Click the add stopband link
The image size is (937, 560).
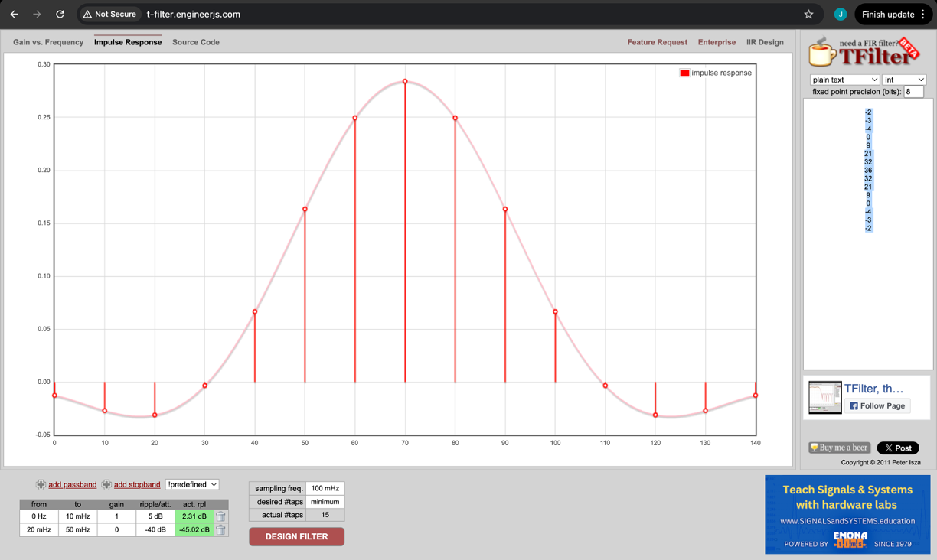coord(137,484)
